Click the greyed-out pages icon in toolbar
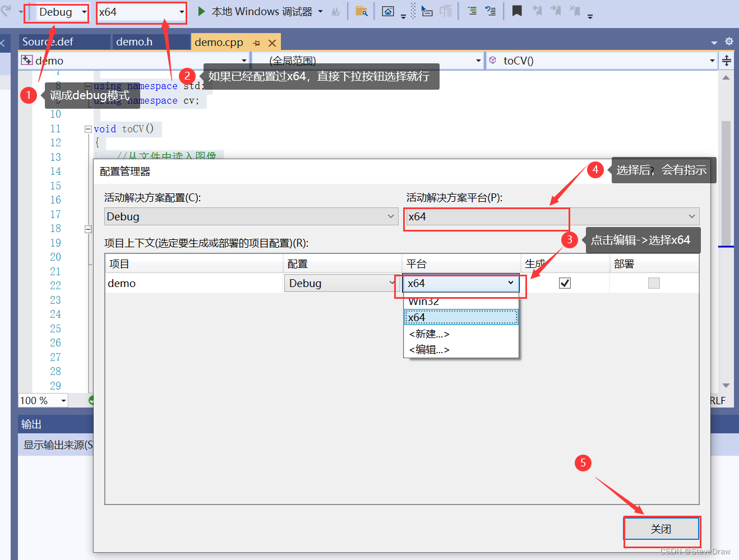This screenshot has width=739, height=560. tap(446, 11)
